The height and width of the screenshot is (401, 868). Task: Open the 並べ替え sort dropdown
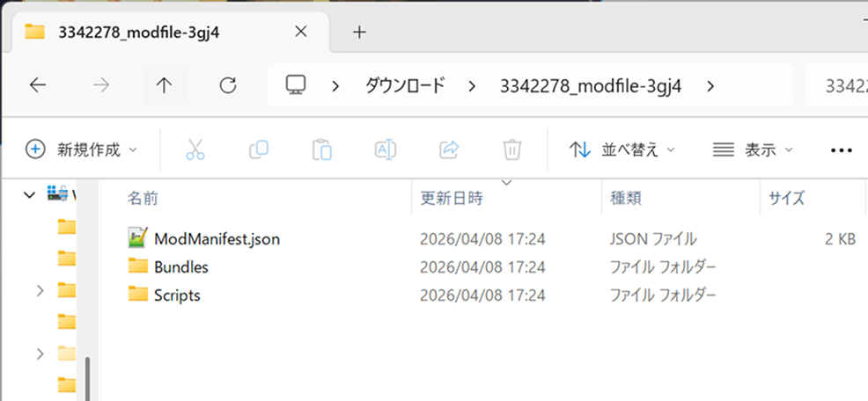[622, 149]
